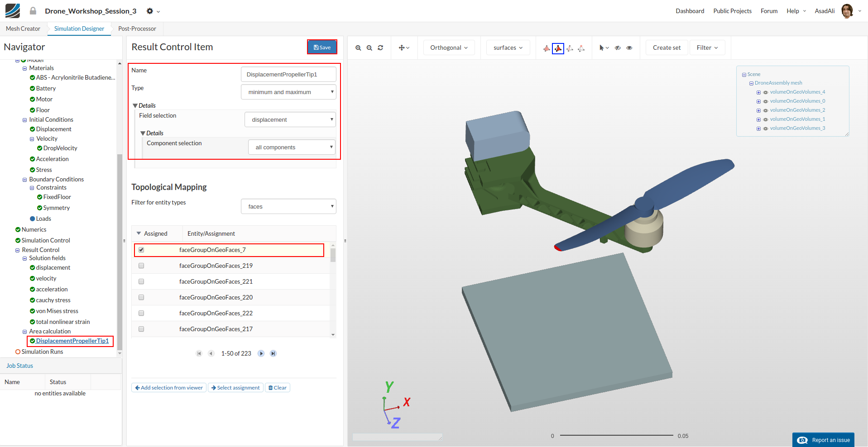Screen dimensions: 868x447
Task: Zoom out of the 3D viewer
Action: tap(369, 48)
